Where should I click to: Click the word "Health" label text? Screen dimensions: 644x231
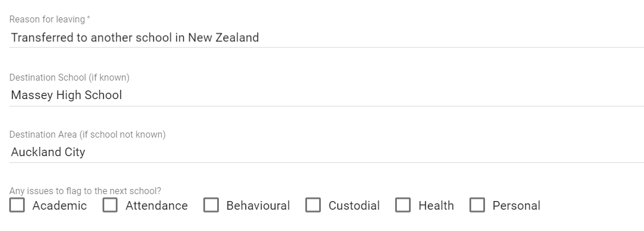436,206
